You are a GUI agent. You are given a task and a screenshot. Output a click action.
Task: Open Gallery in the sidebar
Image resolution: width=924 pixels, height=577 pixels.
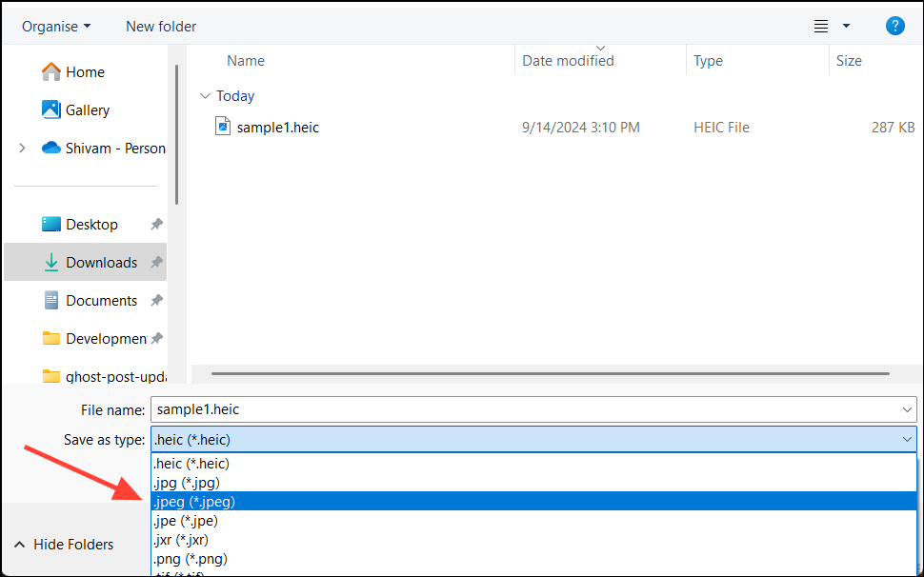[x=88, y=110]
